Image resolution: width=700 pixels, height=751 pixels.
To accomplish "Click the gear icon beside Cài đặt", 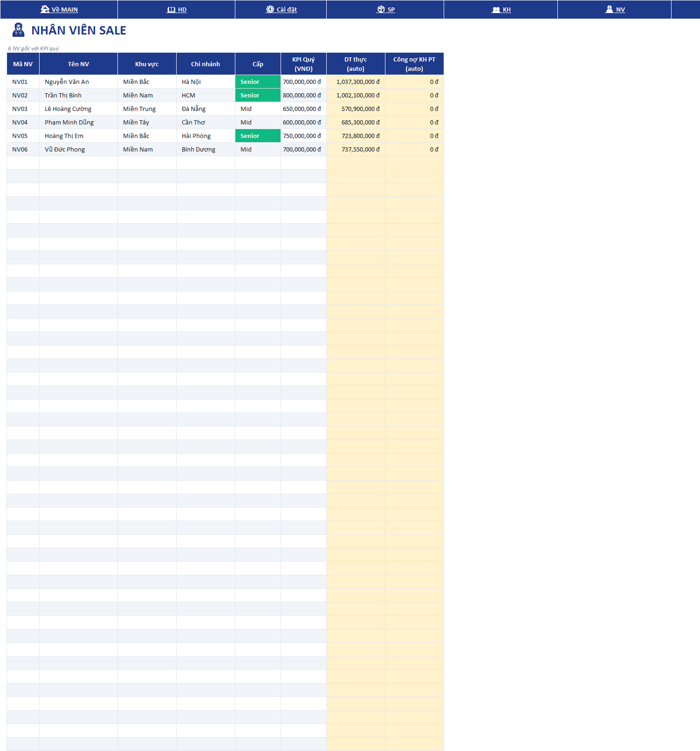I will (x=270, y=9).
